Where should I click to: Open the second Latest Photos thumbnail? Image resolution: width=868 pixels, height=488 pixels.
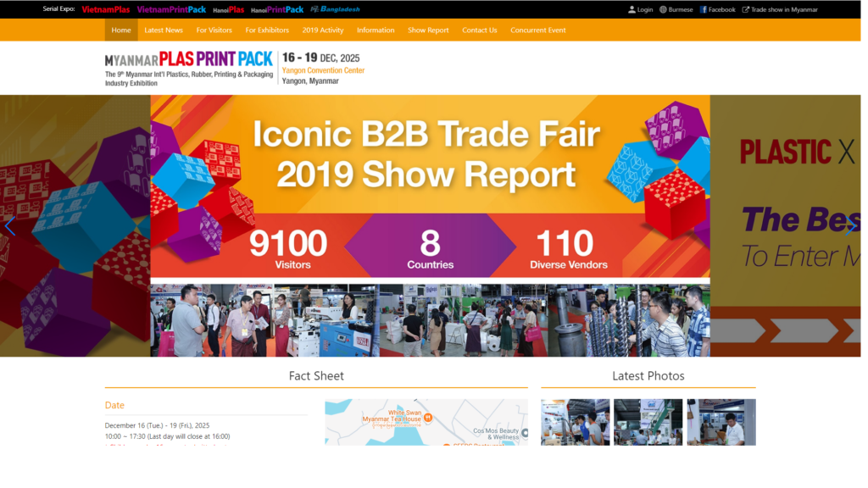click(648, 422)
